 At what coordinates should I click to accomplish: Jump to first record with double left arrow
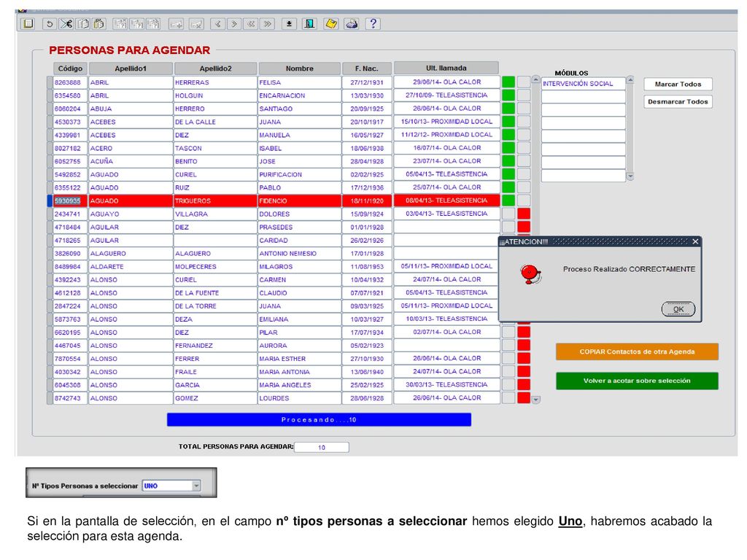point(251,23)
